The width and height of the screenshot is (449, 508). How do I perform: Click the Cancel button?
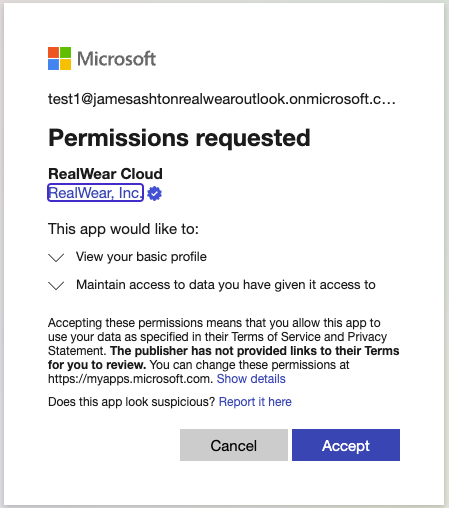tap(234, 445)
